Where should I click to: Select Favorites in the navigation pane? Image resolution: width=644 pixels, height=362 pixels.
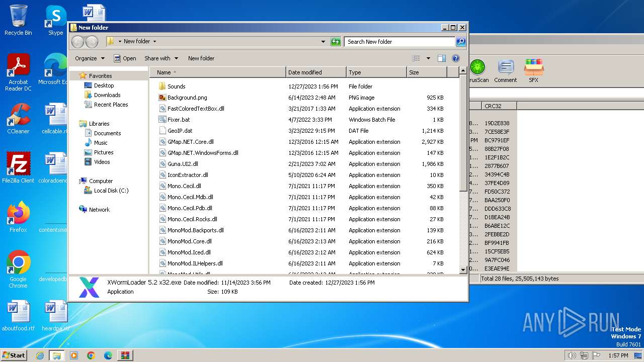(100, 76)
